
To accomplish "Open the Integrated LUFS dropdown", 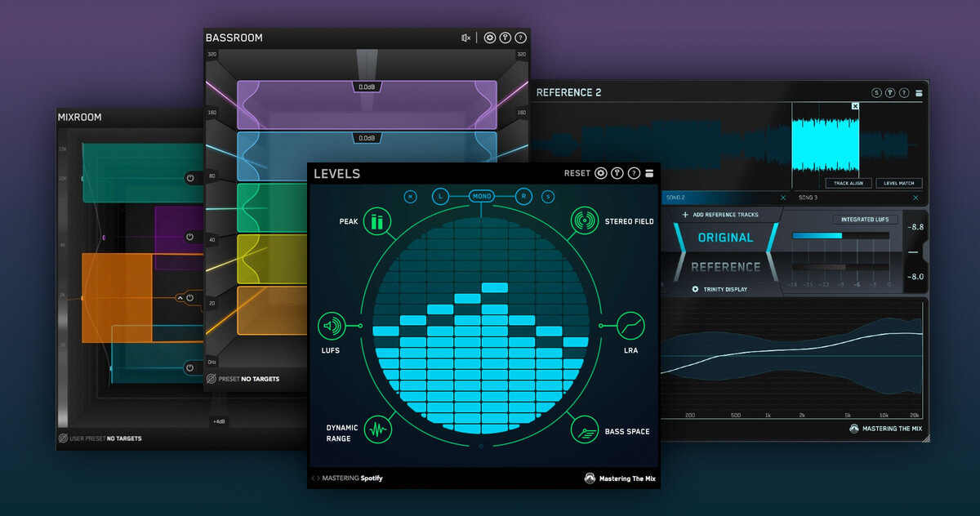I will pyautogui.click(x=865, y=220).
